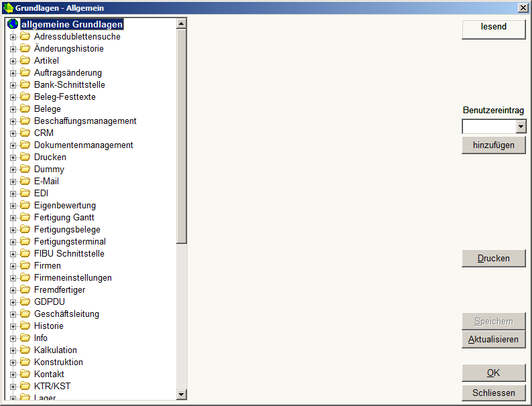532x406 pixels.
Task: Click the E-Mail folder icon
Action: 25,181
